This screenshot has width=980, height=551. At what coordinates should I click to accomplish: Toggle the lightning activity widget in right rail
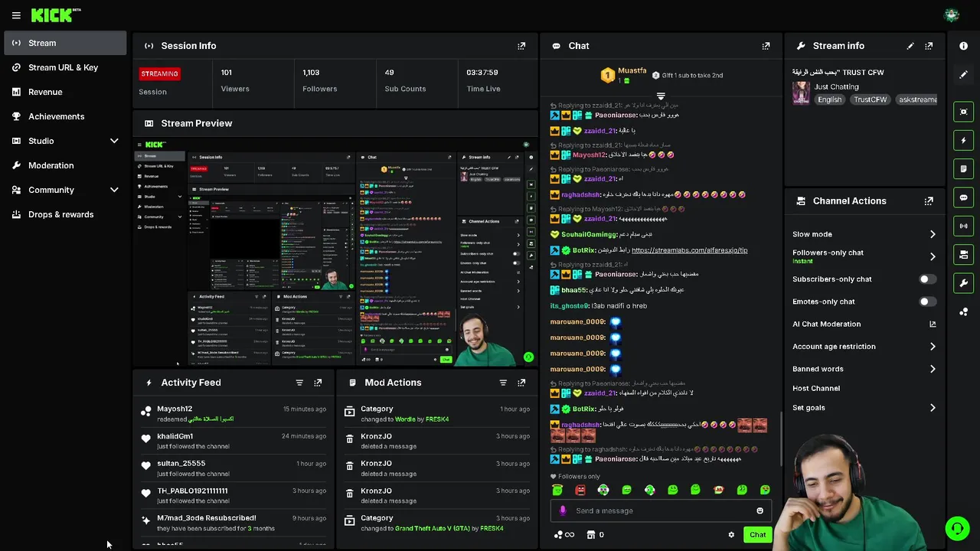click(x=964, y=140)
